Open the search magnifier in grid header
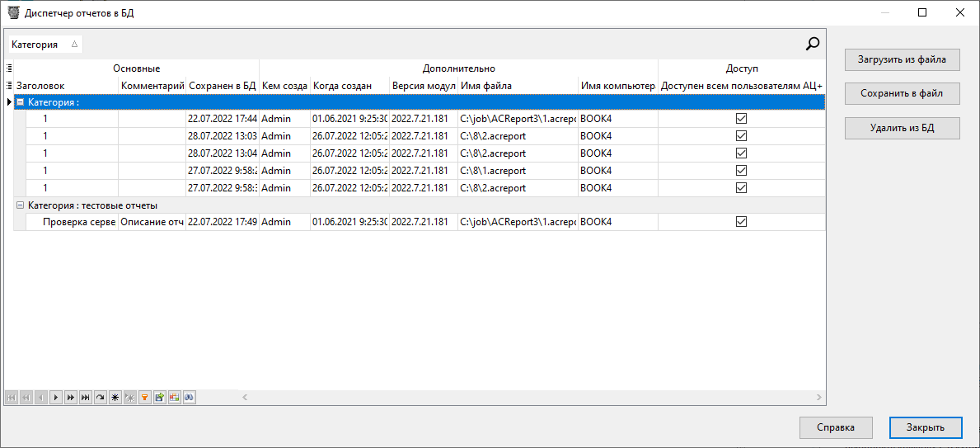980x448 pixels. [812, 45]
